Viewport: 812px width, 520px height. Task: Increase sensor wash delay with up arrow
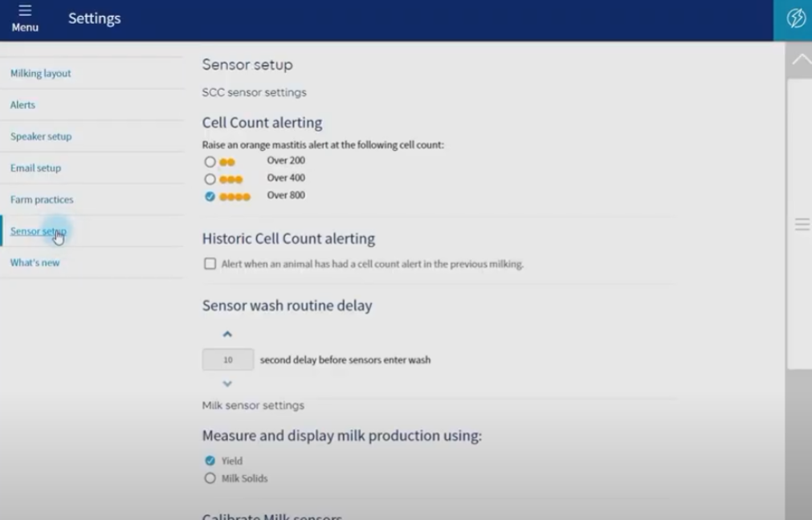(227, 335)
